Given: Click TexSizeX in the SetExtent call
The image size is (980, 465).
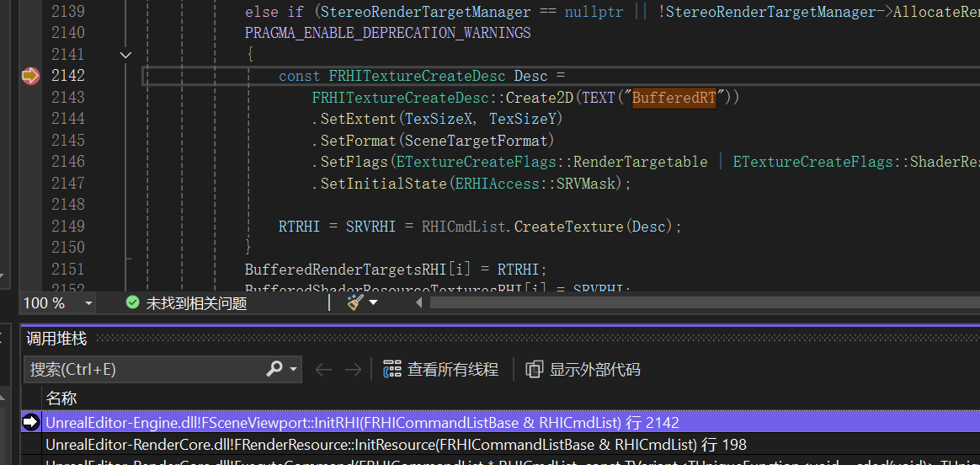Looking at the screenshot, I should (x=439, y=119).
